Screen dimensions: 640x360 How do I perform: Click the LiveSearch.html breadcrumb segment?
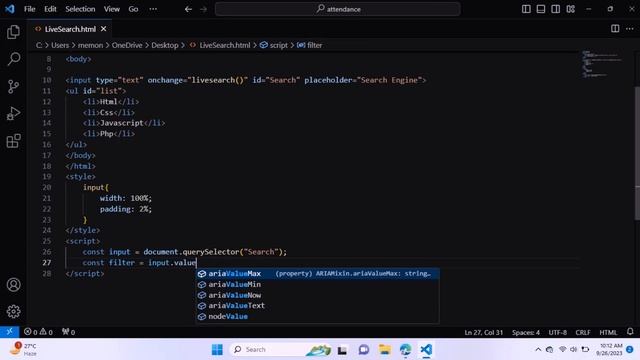(220, 45)
